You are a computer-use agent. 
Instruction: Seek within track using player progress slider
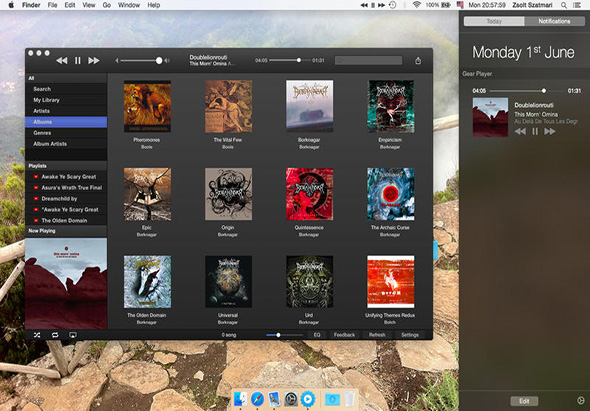click(289, 60)
